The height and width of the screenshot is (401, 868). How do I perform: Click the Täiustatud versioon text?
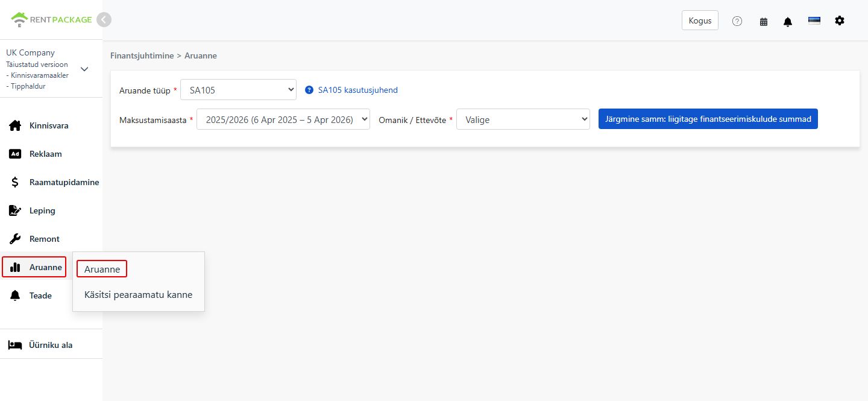point(37,64)
